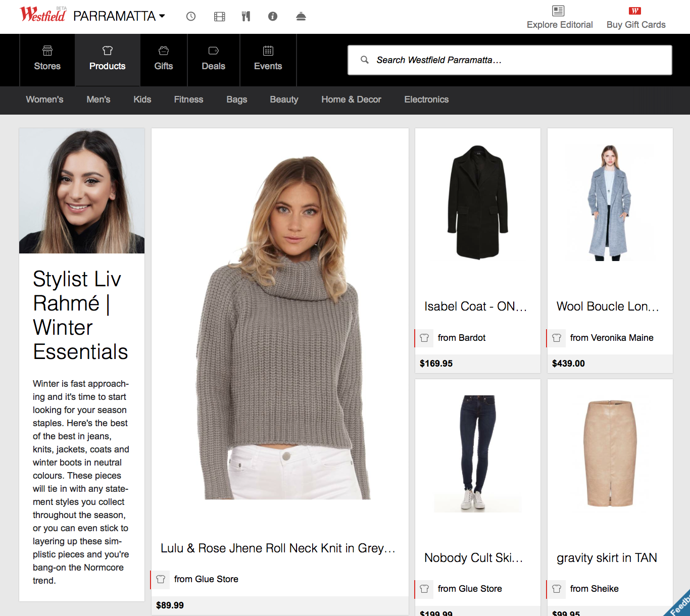Open the Nobody Cult skinny jeans image

tap(478, 453)
